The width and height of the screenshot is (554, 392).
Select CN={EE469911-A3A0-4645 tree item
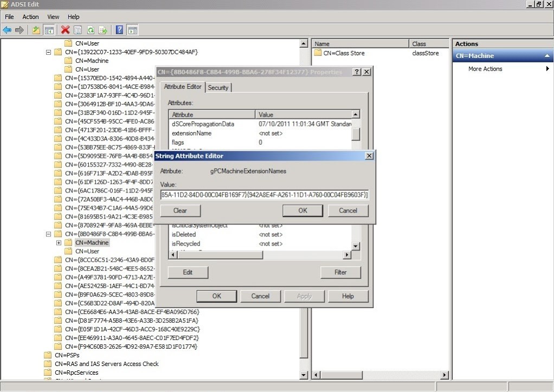click(x=132, y=338)
